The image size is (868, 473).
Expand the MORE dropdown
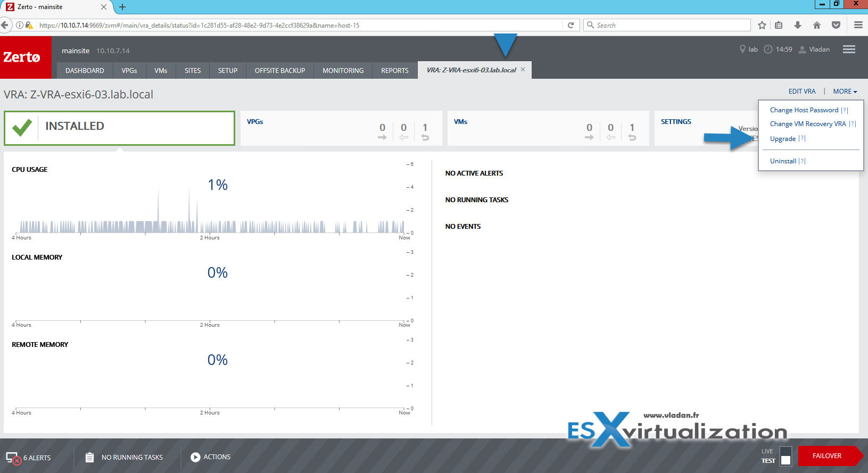pos(845,92)
